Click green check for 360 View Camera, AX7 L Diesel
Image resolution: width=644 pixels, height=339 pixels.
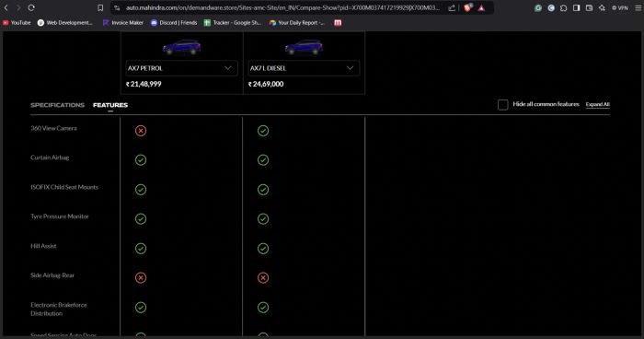click(263, 131)
